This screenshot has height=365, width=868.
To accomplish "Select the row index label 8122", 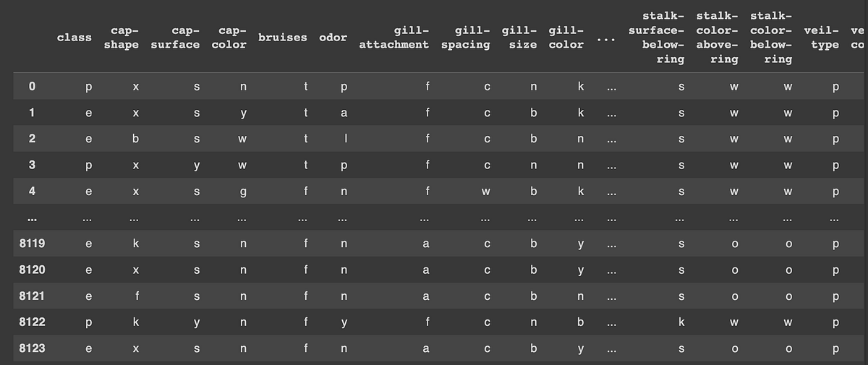I will 32,322.
